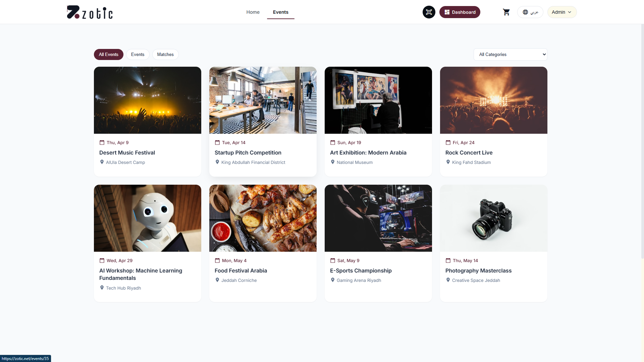Click the globe language icon
Screen dimensions: 644x362
526,12
